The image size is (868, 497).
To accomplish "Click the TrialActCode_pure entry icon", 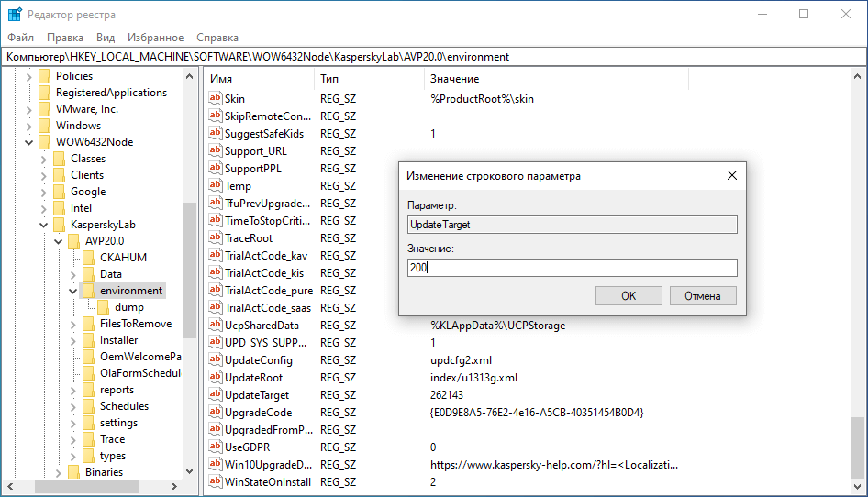I will click(x=216, y=290).
